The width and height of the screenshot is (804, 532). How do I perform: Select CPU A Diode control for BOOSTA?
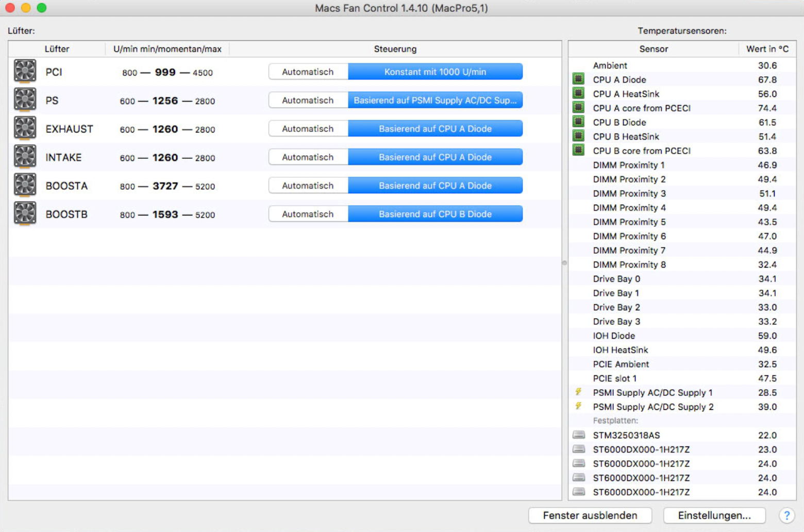[435, 186]
